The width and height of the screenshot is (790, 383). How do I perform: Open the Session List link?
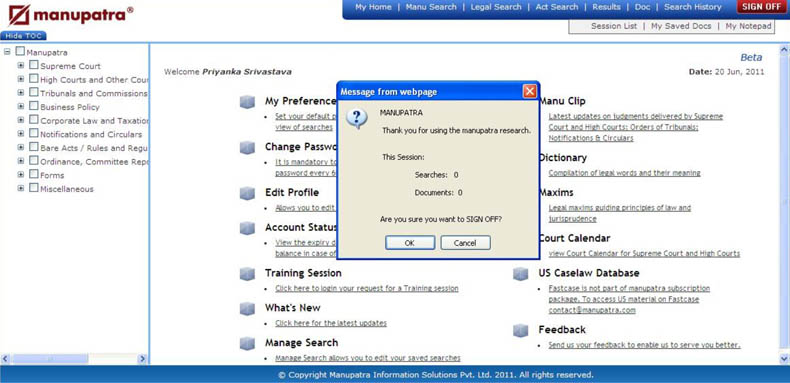[614, 26]
